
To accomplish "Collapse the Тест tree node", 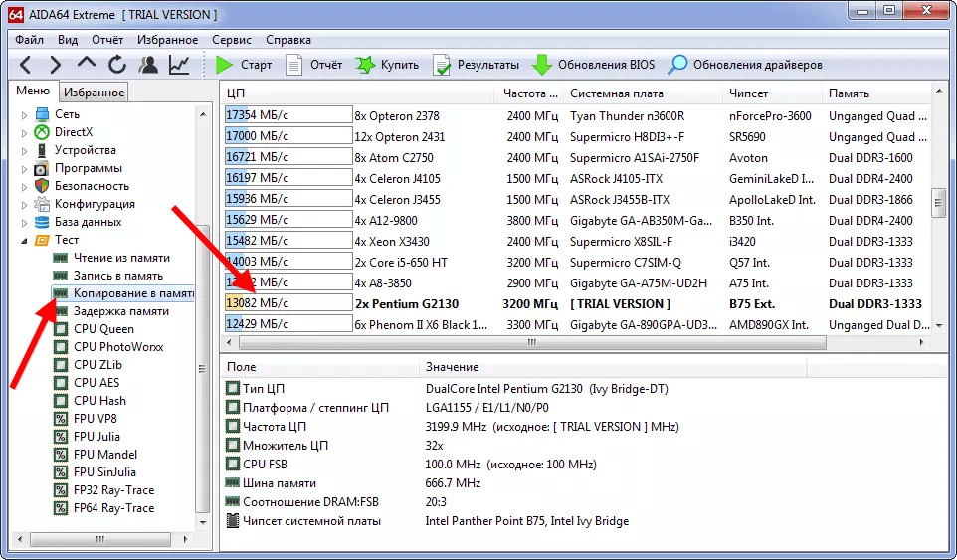I will point(25,241).
